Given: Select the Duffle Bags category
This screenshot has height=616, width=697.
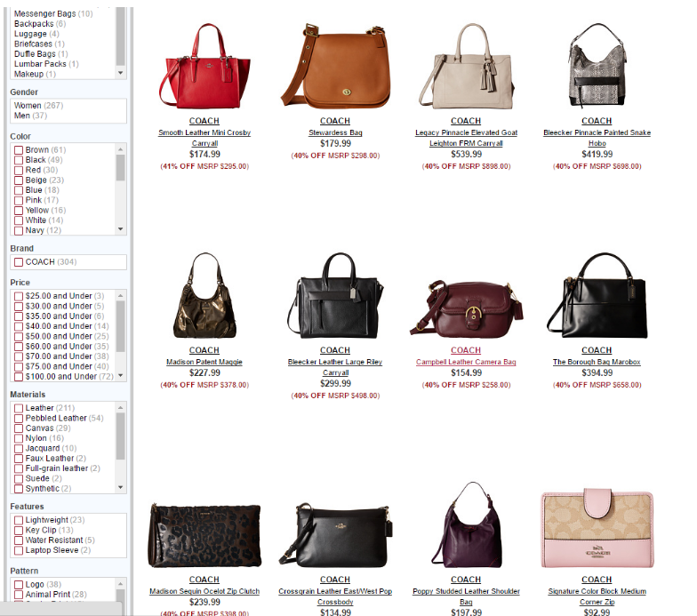Looking at the screenshot, I should (41, 53).
